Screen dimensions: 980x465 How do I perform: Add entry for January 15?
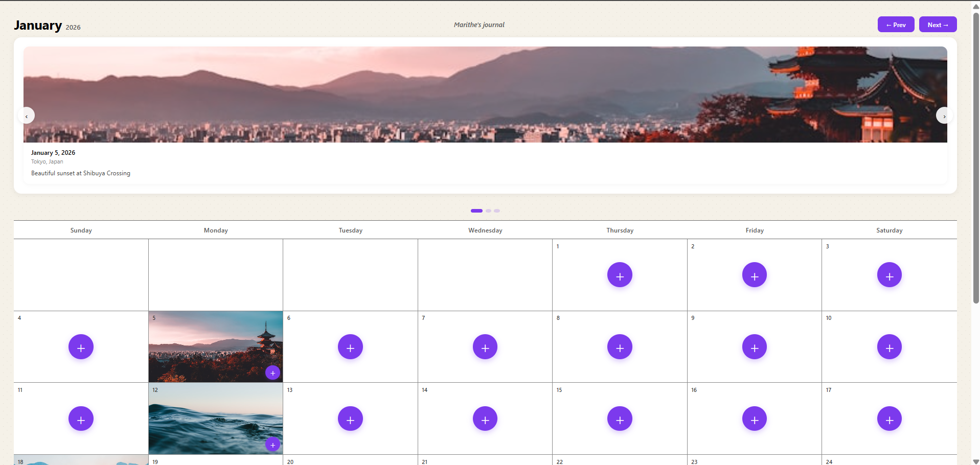coord(620,419)
